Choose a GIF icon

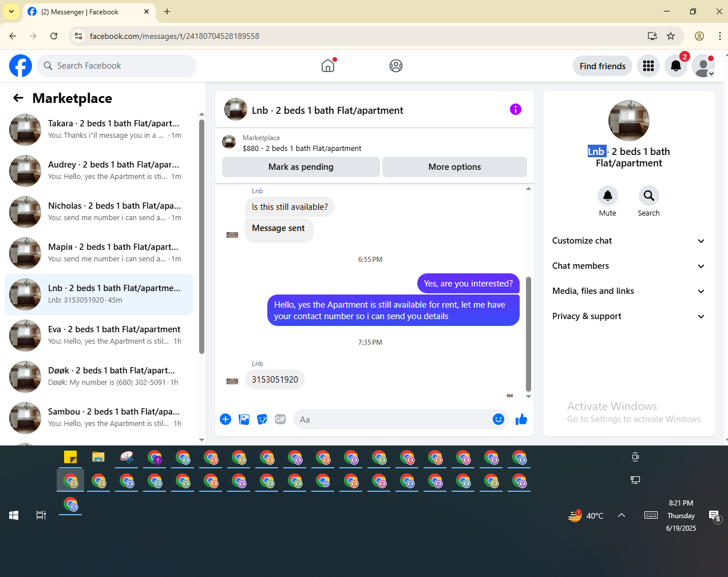[x=280, y=419]
